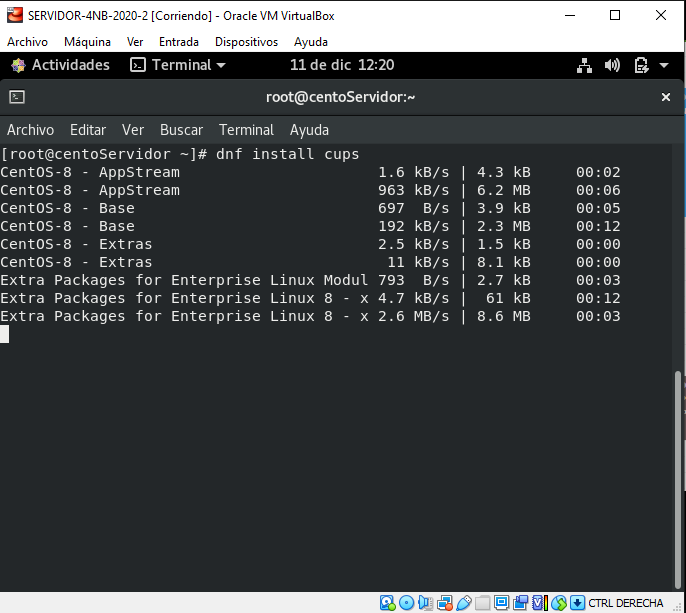
Task: Open the terminal's Ver menu
Action: coord(133,130)
